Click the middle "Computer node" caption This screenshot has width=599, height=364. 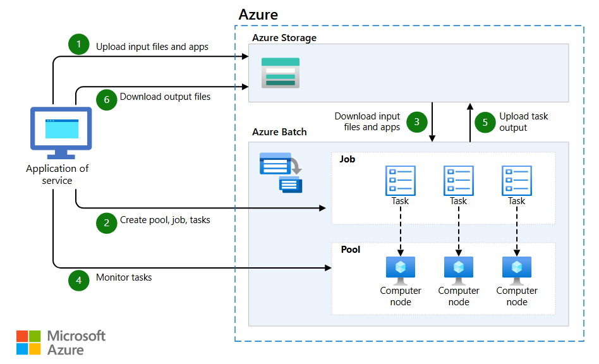tap(459, 296)
